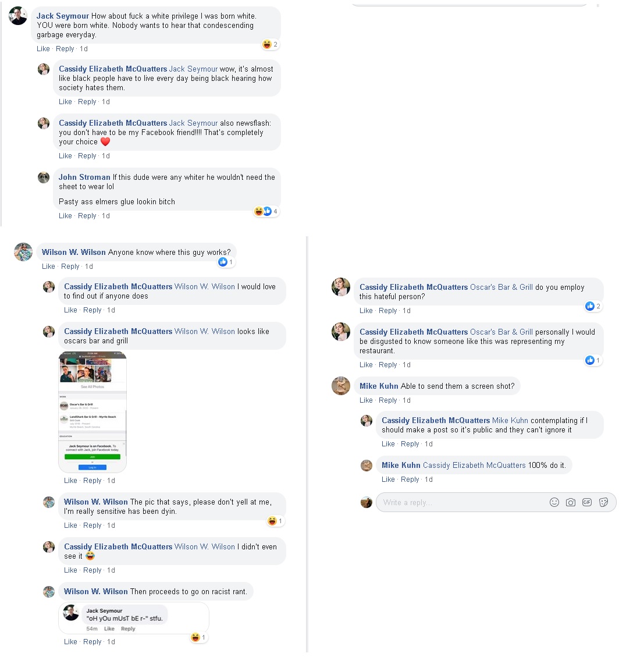Like Jack Seymour's top comment
Image resolution: width=644 pixels, height=664 pixels.
click(x=43, y=49)
